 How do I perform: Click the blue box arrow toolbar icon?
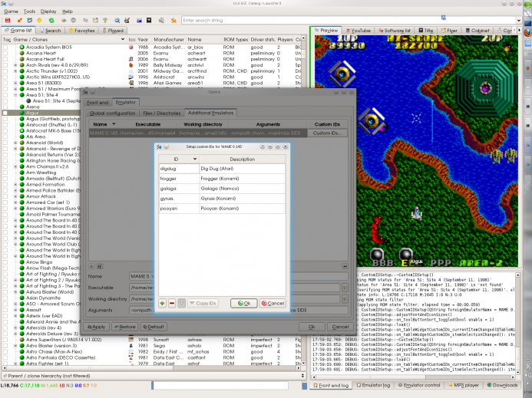tap(29, 21)
